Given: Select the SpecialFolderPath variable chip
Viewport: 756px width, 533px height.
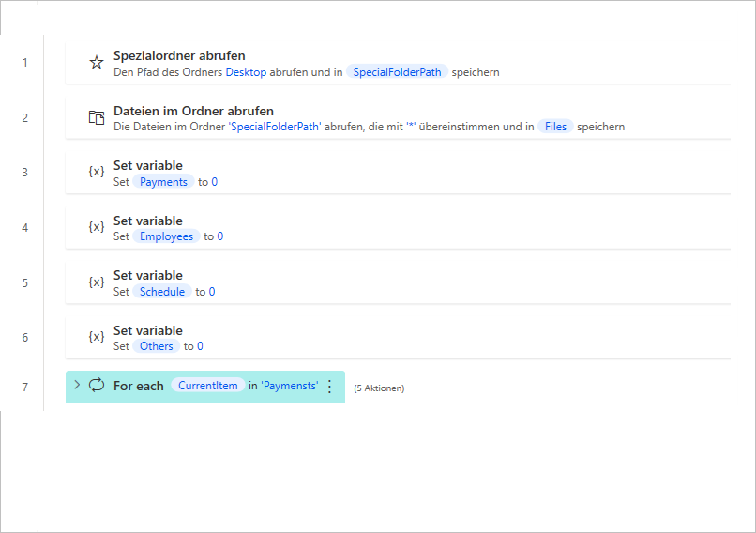Looking at the screenshot, I should click(x=397, y=72).
